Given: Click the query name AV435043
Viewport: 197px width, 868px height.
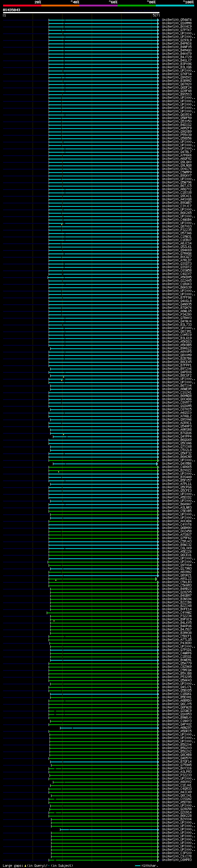Looking at the screenshot, I should pos(11,10).
